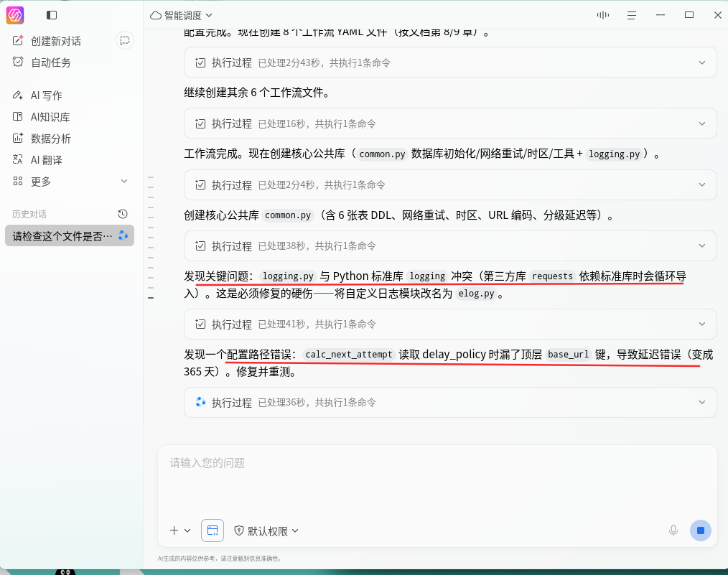
Task: Click the AI 翻译 translate icon
Action: [18, 159]
